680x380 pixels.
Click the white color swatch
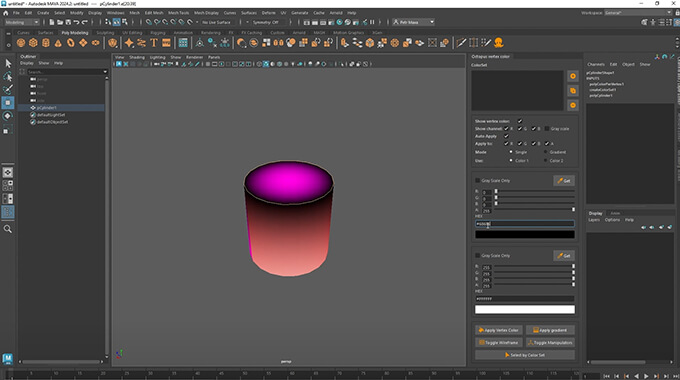[525, 309]
